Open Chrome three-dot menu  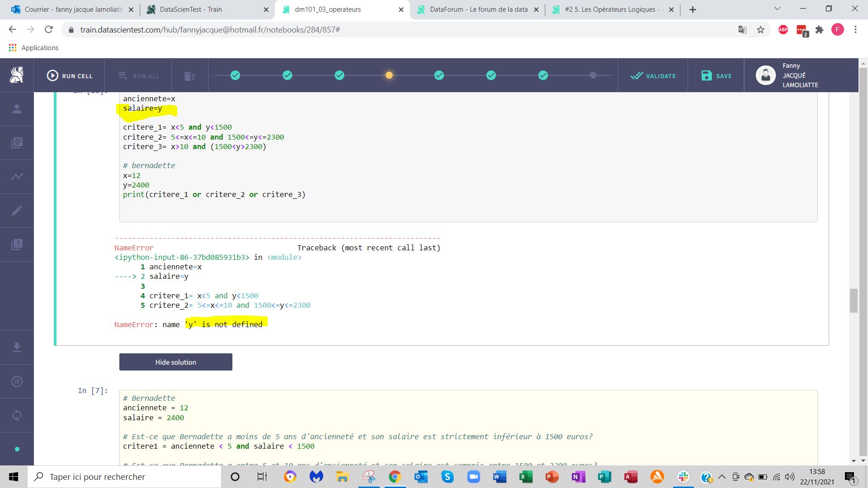(855, 30)
